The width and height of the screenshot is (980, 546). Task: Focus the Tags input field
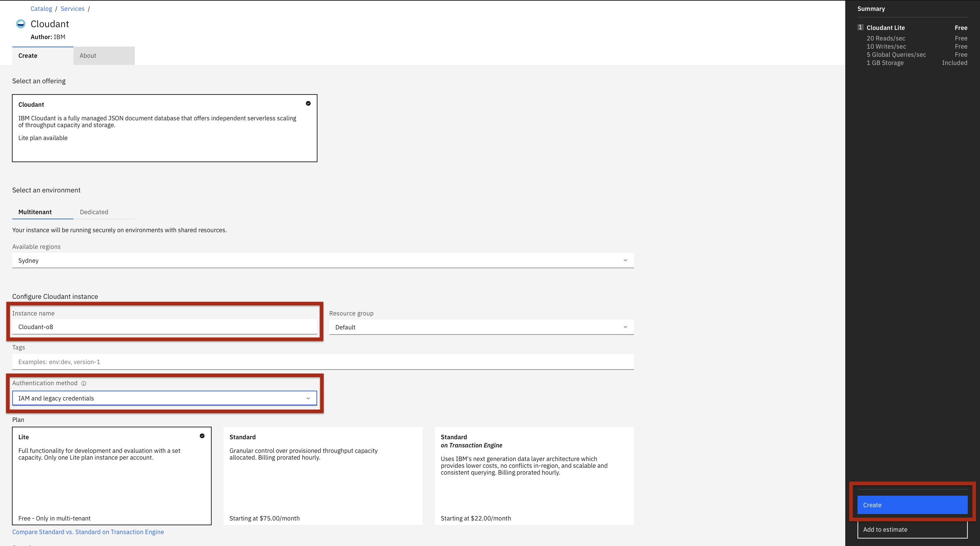(323, 362)
